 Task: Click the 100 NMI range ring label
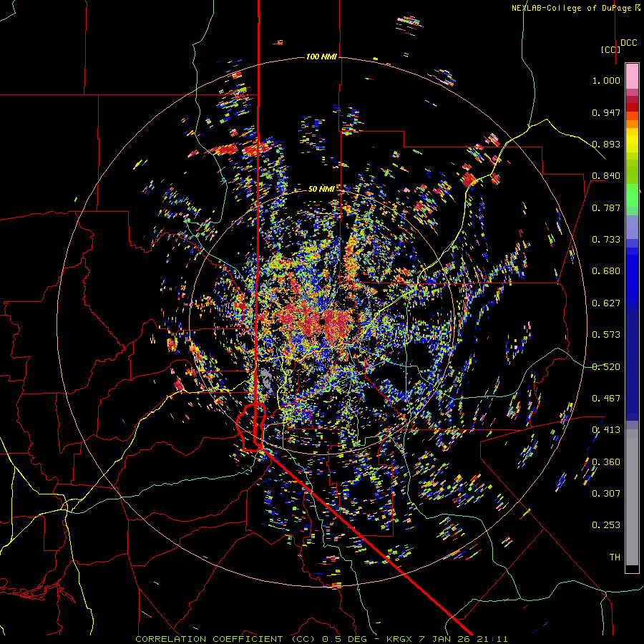click(x=321, y=57)
